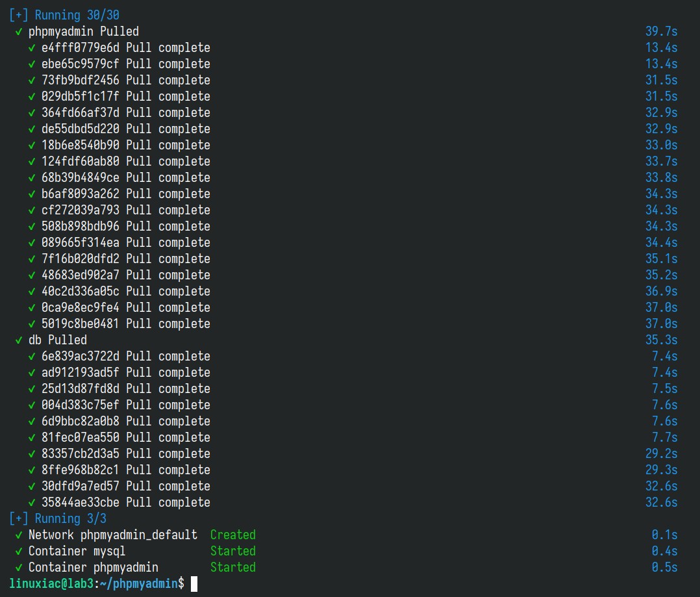Image resolution: width=700 pixels, height=597 pixels.
Task: Click the 35.3s db pull time
Action: click(x=661, y=340)
